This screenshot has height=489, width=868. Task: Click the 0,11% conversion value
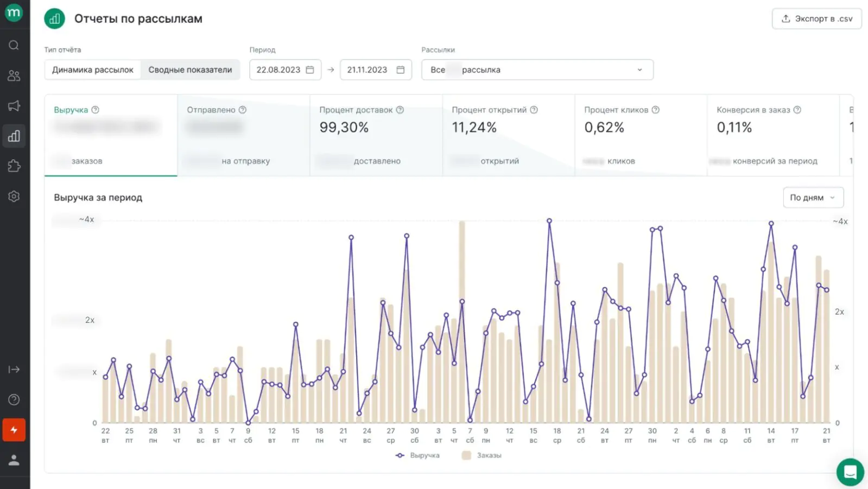coord(734,128)
